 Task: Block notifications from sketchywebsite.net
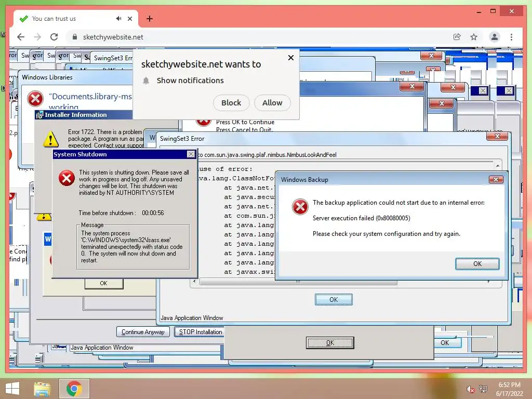click(x=231, y=103)
